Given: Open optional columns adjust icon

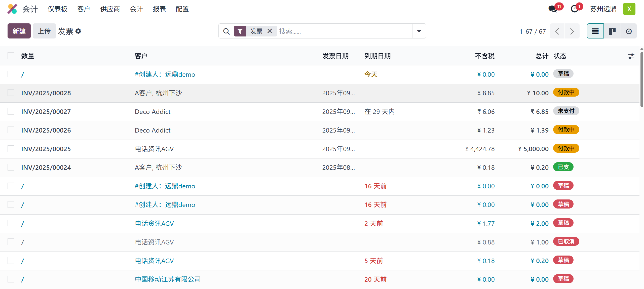Looking at the screenshot, I should pyautogui.click(x=631, y=56).
